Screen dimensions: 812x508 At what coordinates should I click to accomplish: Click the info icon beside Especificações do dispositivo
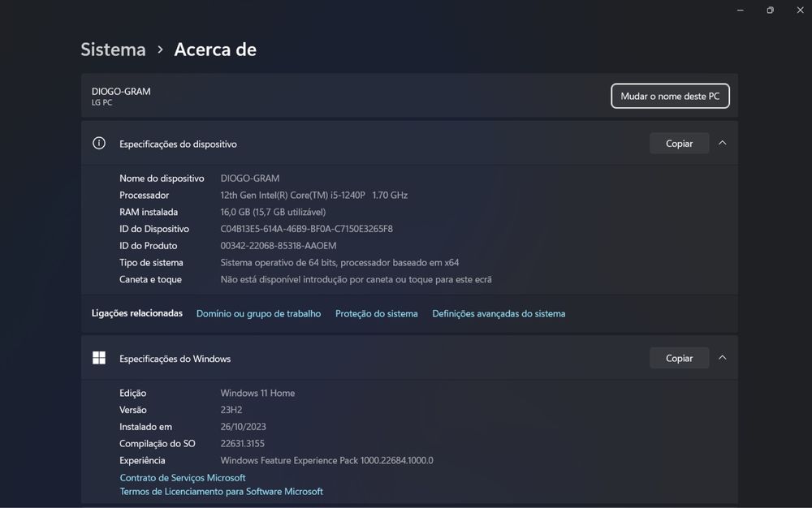point(99,144)
